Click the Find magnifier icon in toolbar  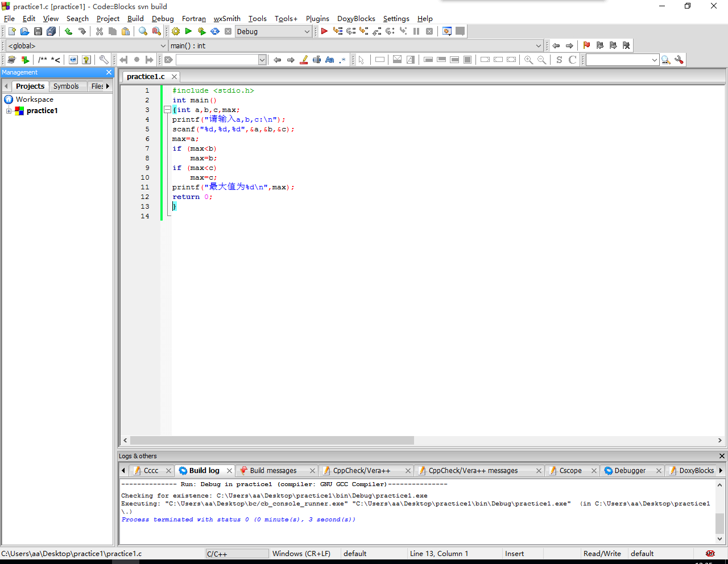(143, 31)
